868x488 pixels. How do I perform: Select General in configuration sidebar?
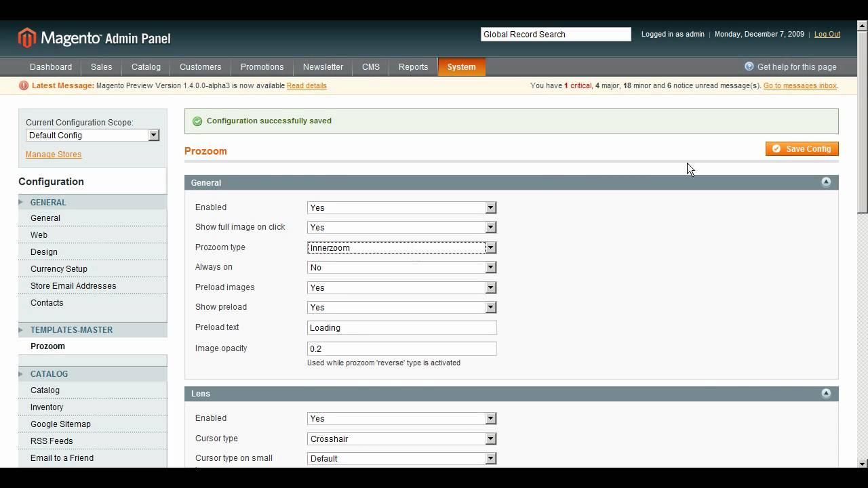(x=45, y=218)
